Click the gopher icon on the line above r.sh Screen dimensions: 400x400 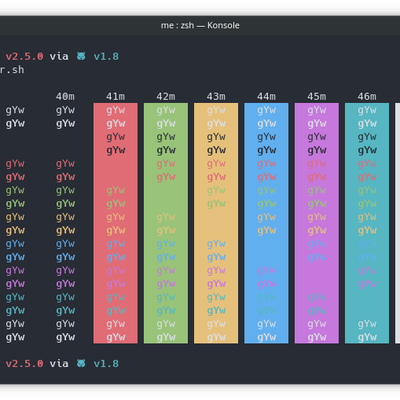pyautogui.click(x=81, y=56)
